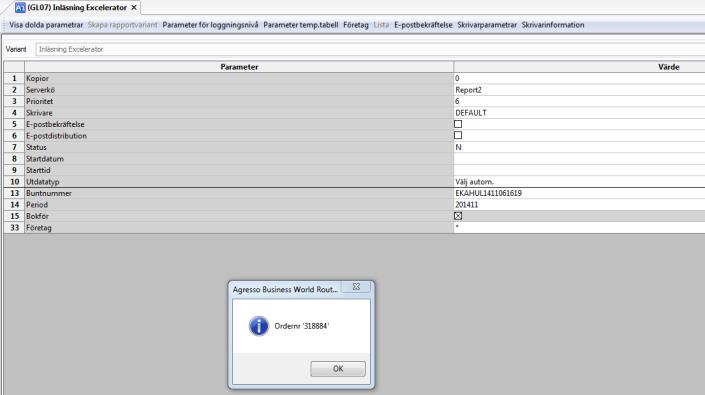Open Parameter för loggningsnivå
Screen dimensions: 705x395
coord(210,25)
